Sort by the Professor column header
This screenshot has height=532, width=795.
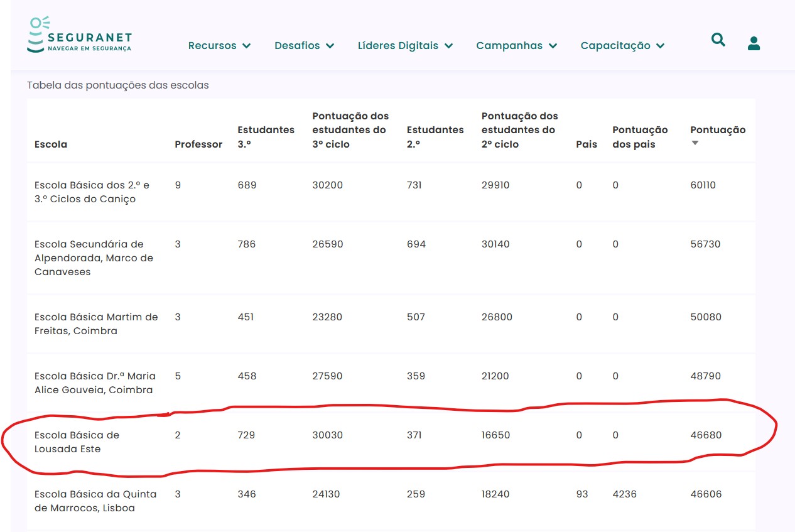click(x=198, y=144)
